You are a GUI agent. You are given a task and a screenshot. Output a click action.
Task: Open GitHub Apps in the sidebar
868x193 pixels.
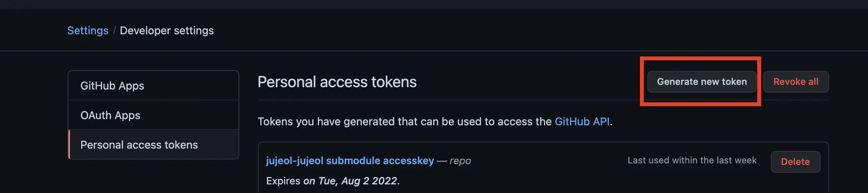pyautogui.click(x=112, y=86)
